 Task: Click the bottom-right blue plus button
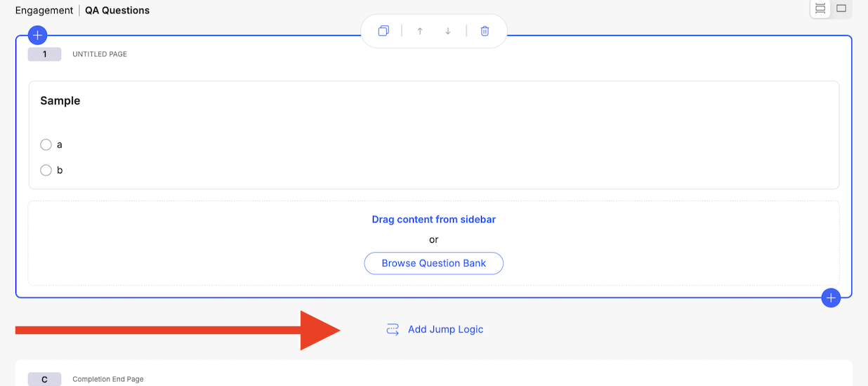point(831,298)
